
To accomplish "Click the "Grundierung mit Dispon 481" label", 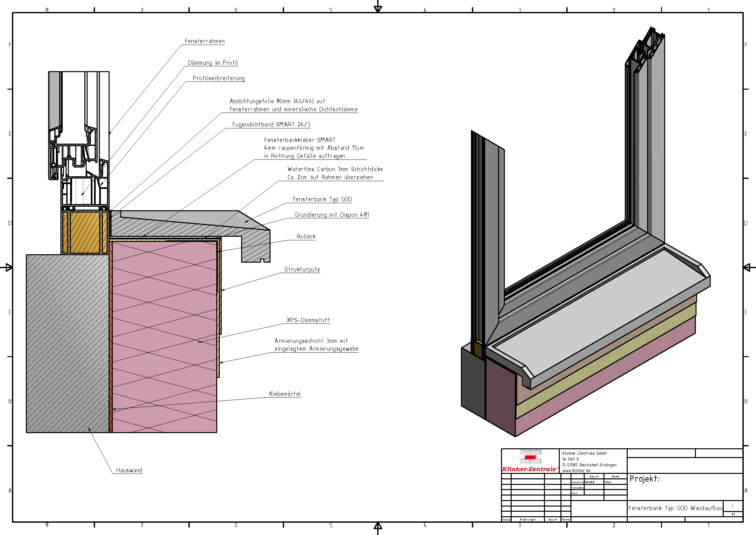I will coord(332,215).
